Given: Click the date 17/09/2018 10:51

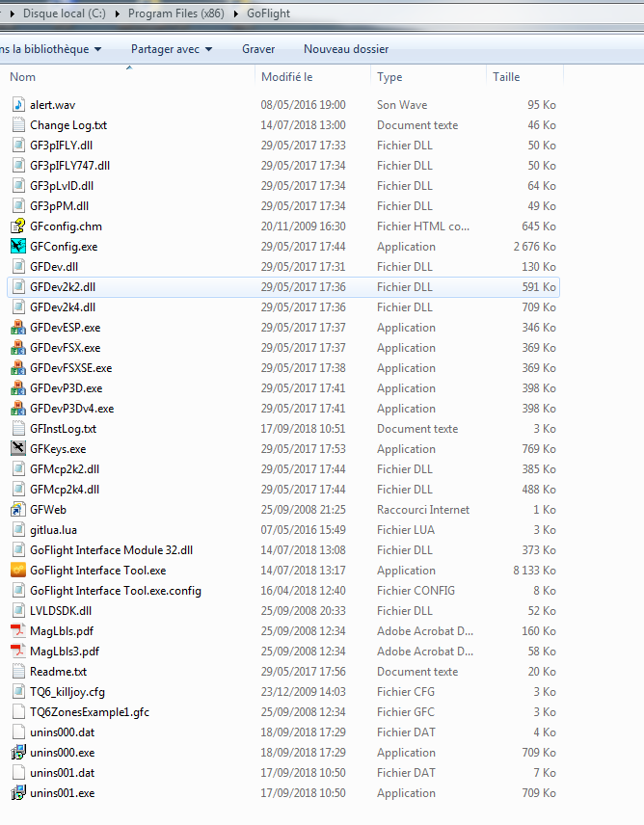Looking at the screenshot, I should tap(303, 429).
